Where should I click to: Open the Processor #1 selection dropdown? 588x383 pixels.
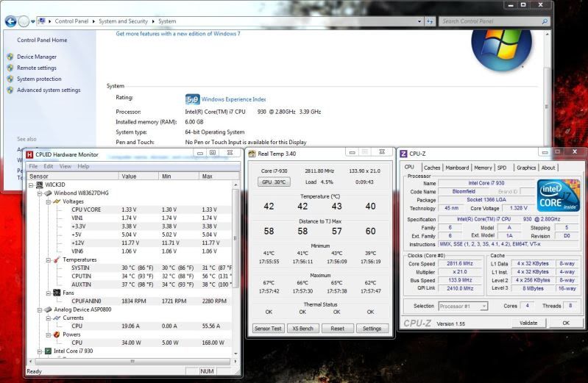pos(483,306)
